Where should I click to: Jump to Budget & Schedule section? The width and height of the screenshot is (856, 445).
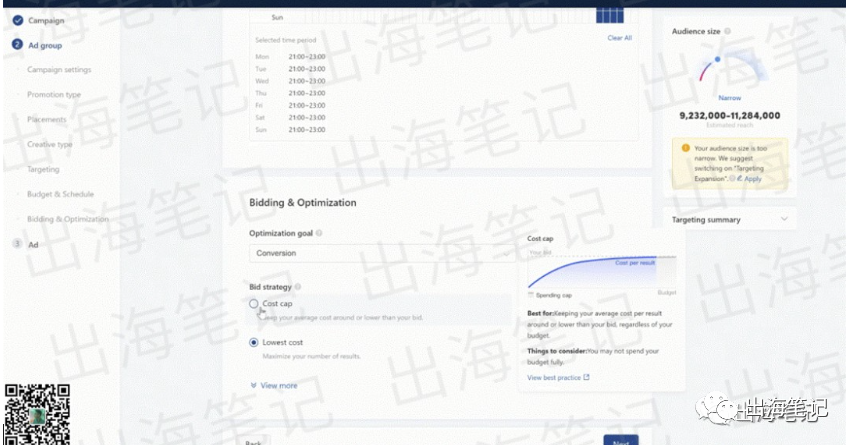[60, 194]
